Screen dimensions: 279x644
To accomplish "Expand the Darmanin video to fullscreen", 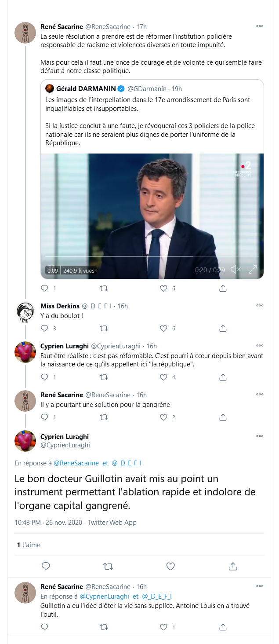I will click(253, 270).
